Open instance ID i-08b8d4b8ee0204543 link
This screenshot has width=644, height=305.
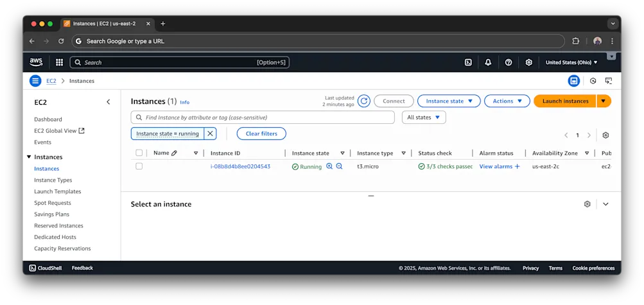pyautogui.click(x=240, y=166)
